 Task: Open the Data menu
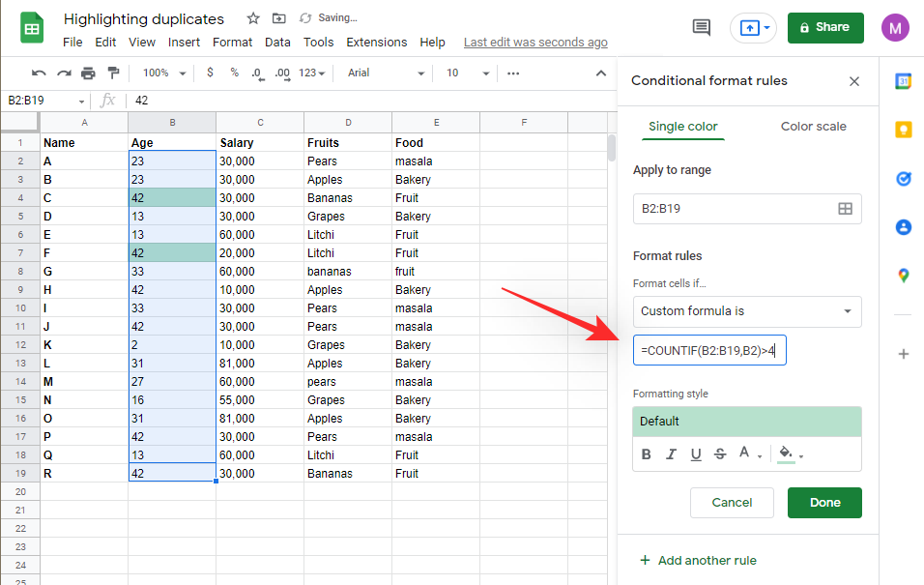tap(277, 42)
